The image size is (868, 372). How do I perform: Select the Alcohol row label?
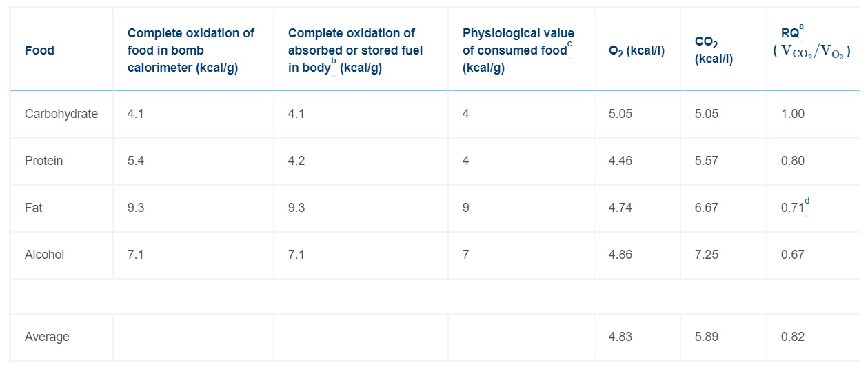(x=44, y=255)
